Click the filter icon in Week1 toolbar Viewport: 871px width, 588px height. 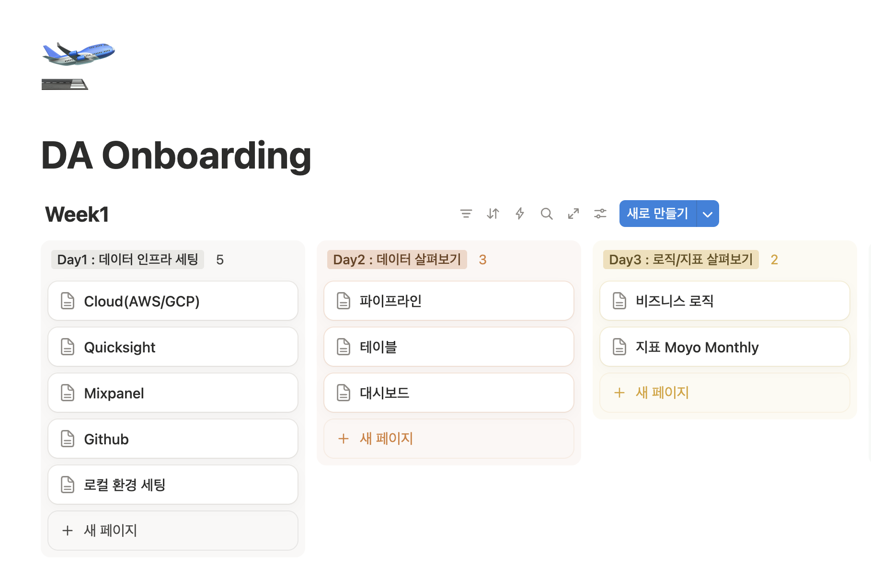pyautogui.click(x=466, y=214)
